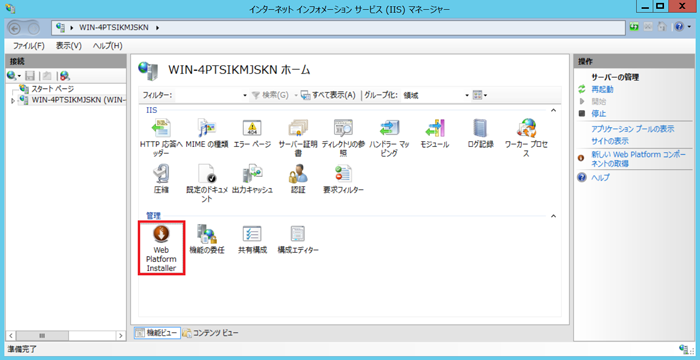The image size is (700, 360).
Task: Click 新しい Web Platform コンポーネントの取得 link
Action: click(x=639, y=159)
